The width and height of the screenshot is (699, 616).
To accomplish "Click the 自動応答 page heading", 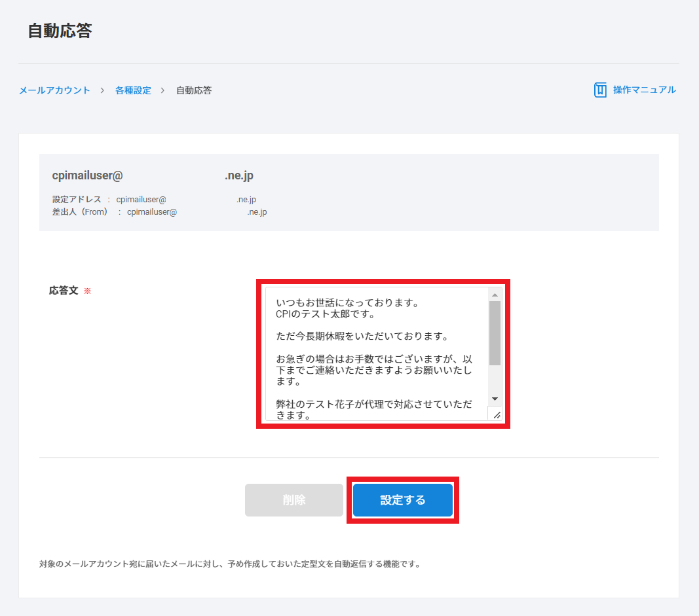I will tap(60, 31).
